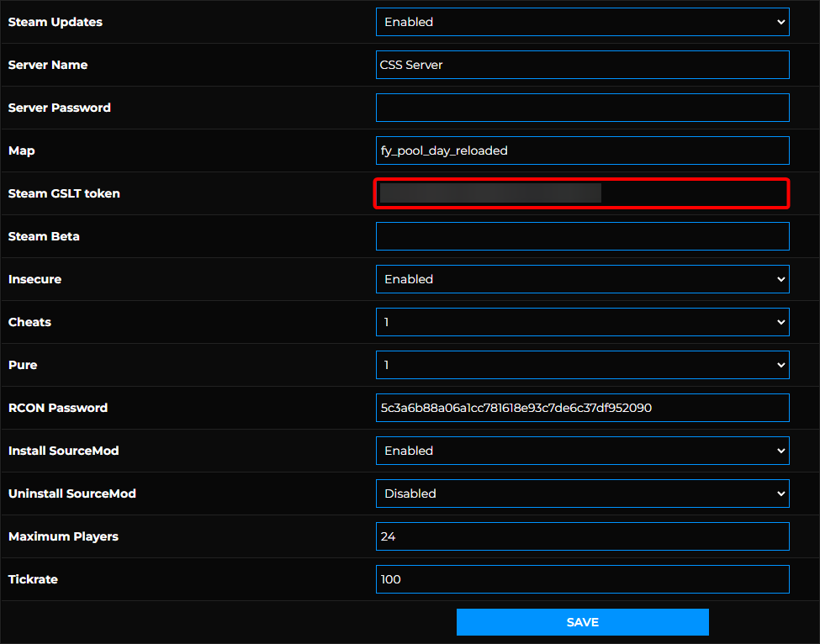Focus the empty Server Password field
Screen dimensions: 820x644
tap(582, 108)
